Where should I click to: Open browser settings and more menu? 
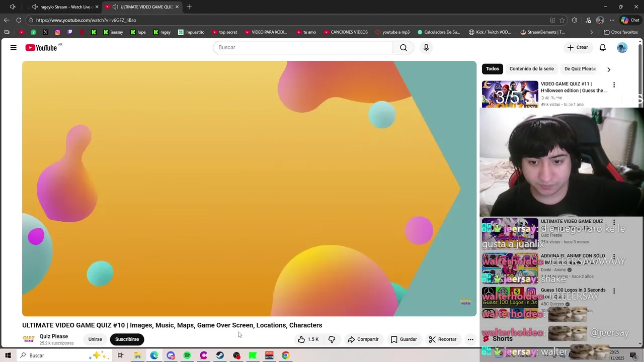[612, 20]
